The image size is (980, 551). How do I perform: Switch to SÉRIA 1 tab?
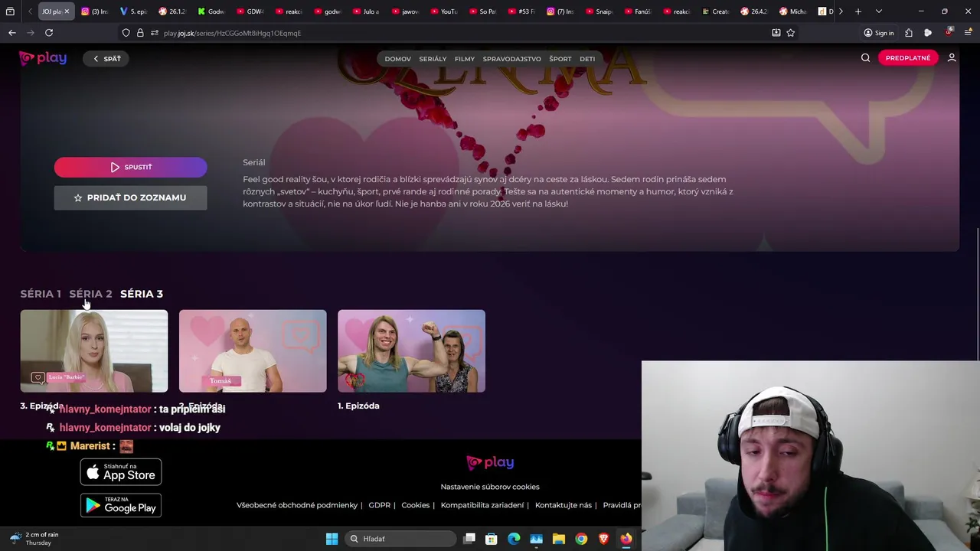[x=41, y=294]
